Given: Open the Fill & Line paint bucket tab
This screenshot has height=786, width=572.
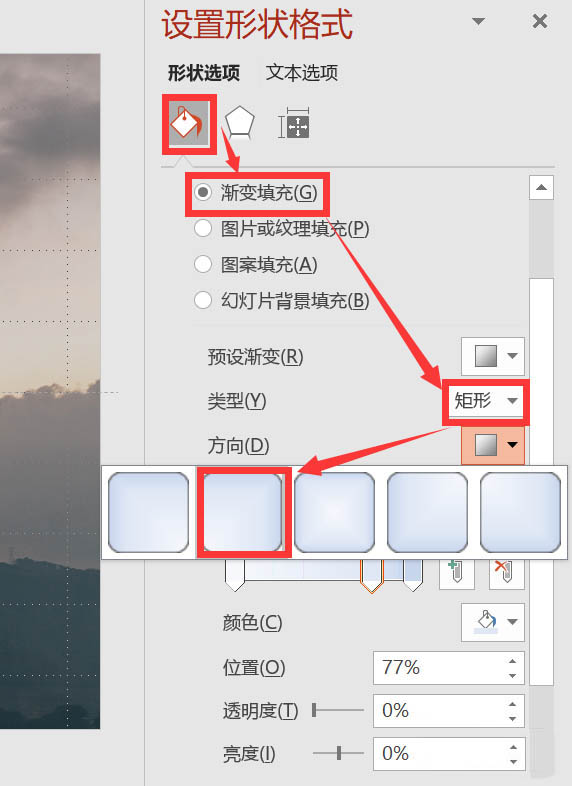Looking at the screenshot, I should tap(189, 123).
